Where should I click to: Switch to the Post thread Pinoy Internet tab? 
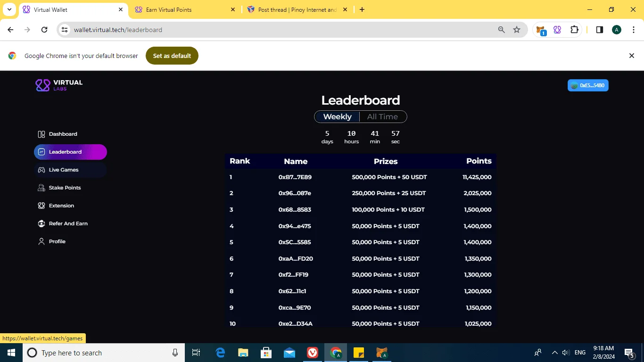tap(297, 10)
